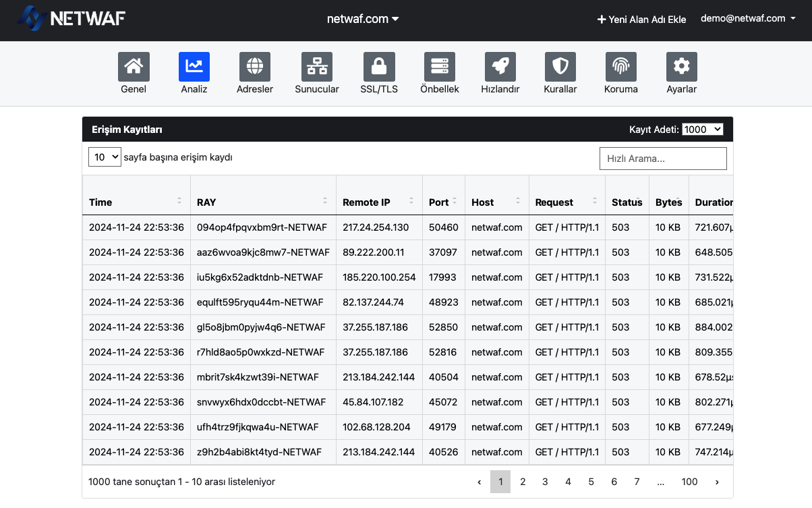Click port value 17993
The width and height of the screenshot is (812, 508).
click(x=442, y=277)
